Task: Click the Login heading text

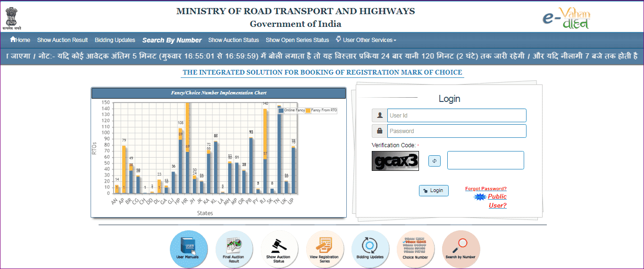Action: (x=449, y=99)
